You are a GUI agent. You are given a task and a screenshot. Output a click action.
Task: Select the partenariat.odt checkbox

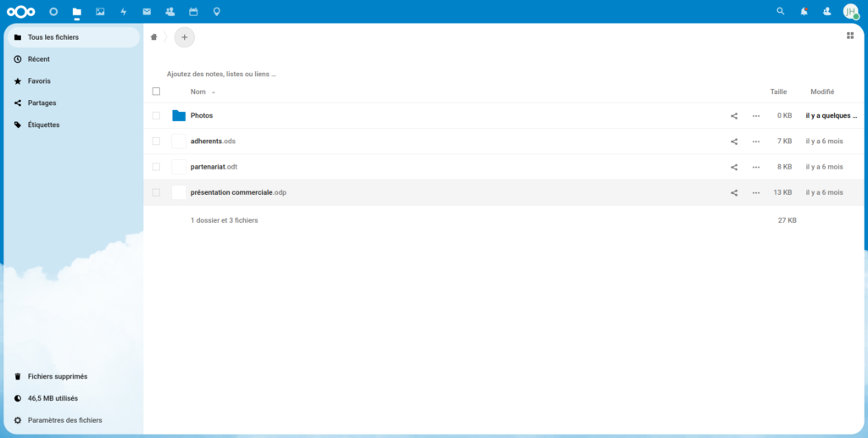[x=156, y=166]
